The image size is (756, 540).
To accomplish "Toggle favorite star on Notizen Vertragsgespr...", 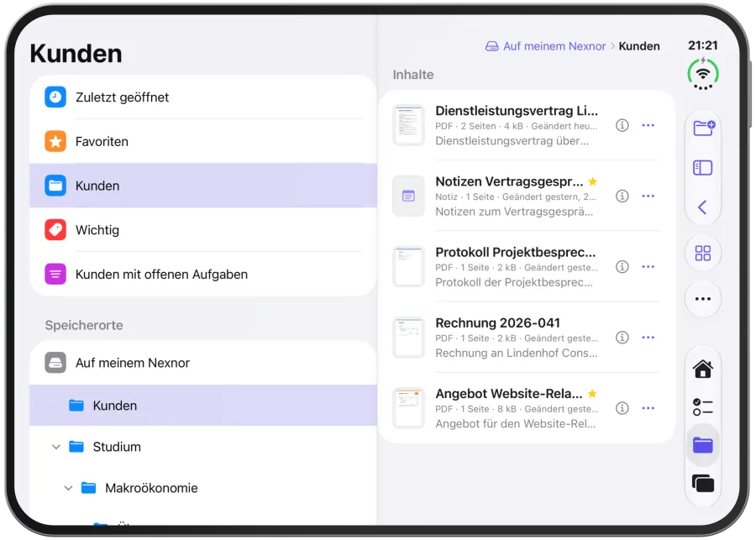I will [593, 181].
